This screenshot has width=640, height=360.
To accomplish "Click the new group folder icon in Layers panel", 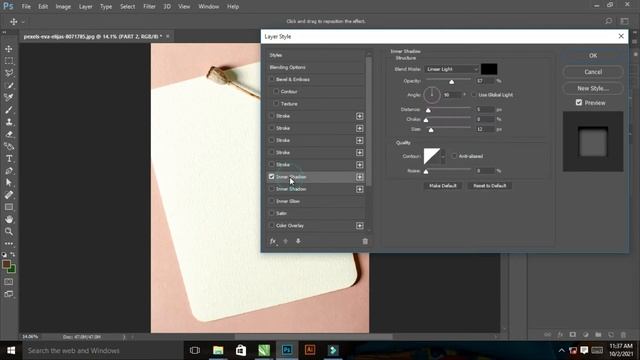I will coord(598,335).
